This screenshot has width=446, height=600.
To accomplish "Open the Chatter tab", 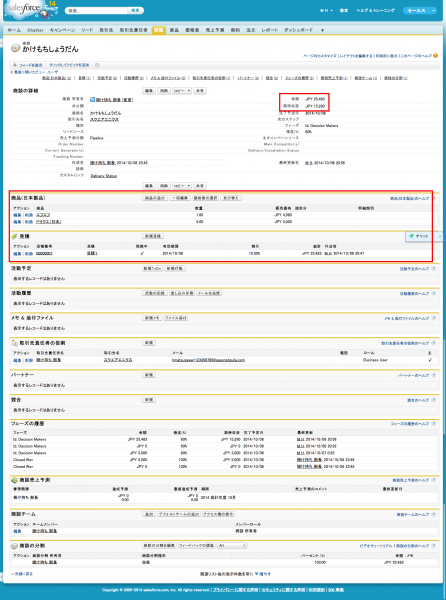I will (35, 30).
